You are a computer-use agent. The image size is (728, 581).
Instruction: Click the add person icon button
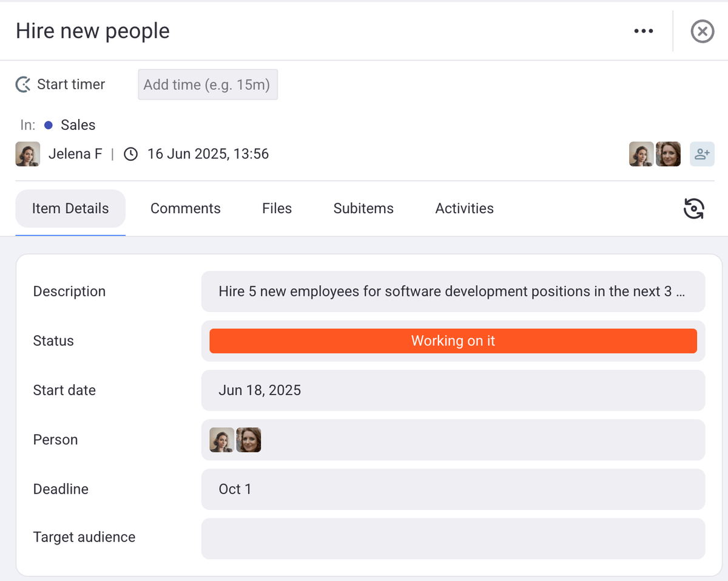tap(702, 154)
